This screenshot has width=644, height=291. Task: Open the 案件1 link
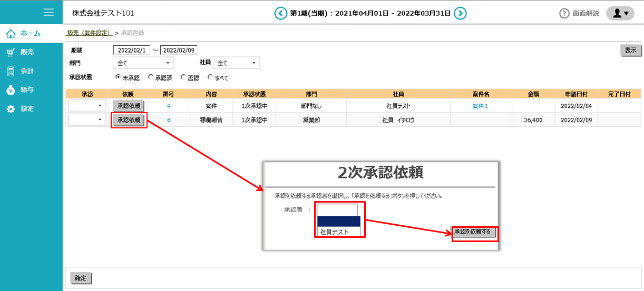480,106
